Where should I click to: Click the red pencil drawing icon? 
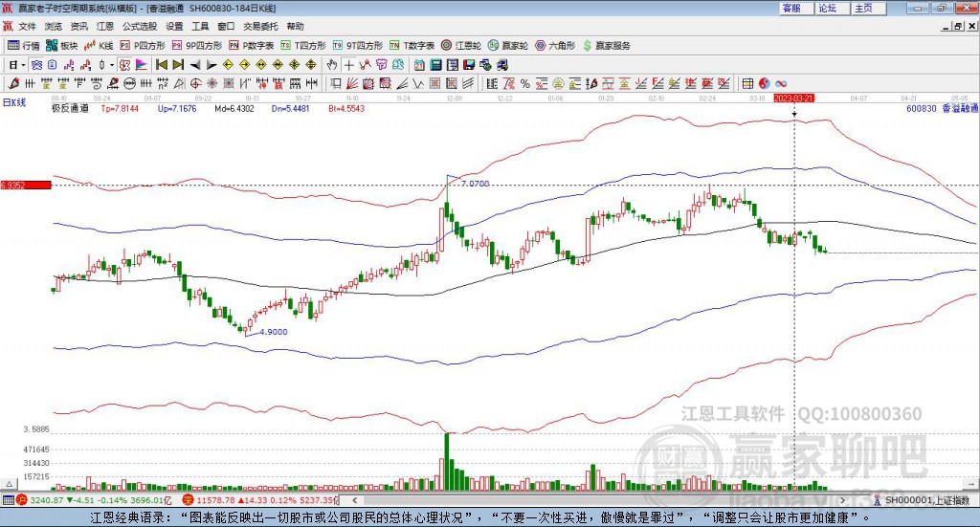[x=13, y=83]
